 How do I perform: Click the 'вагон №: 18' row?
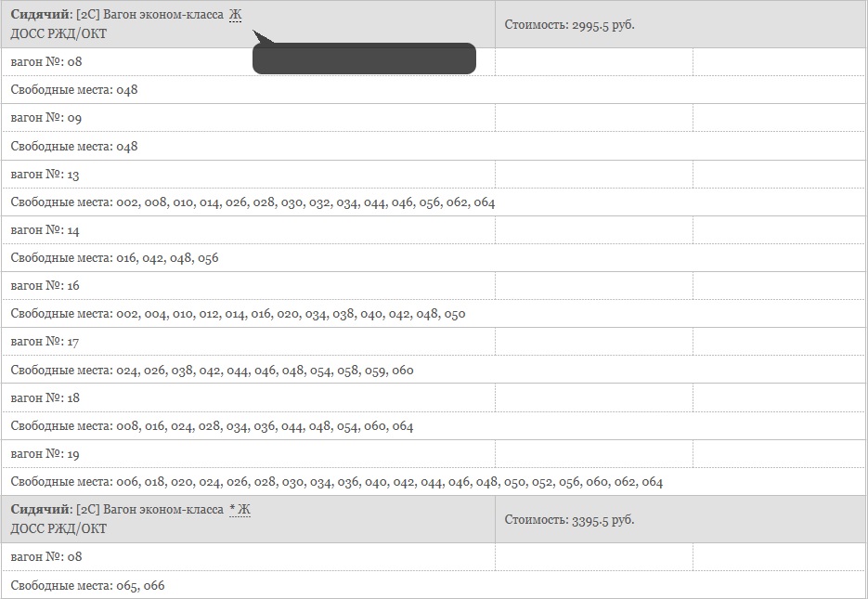434,397
